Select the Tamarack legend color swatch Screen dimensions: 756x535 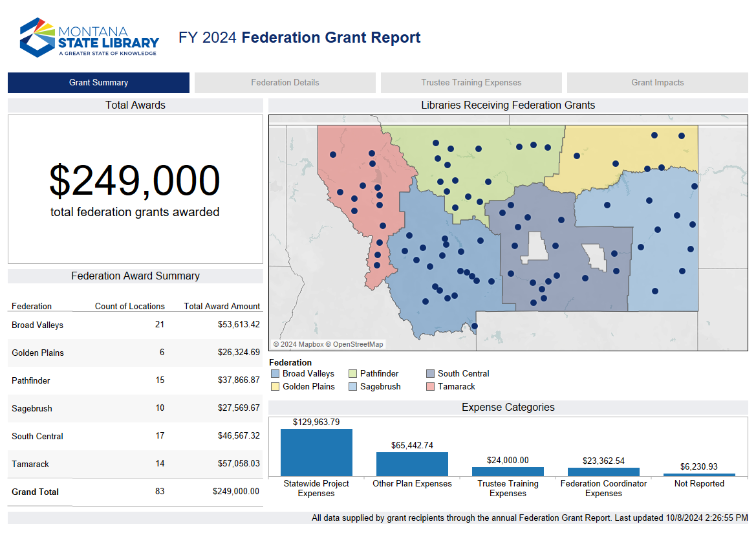[431, 387]
